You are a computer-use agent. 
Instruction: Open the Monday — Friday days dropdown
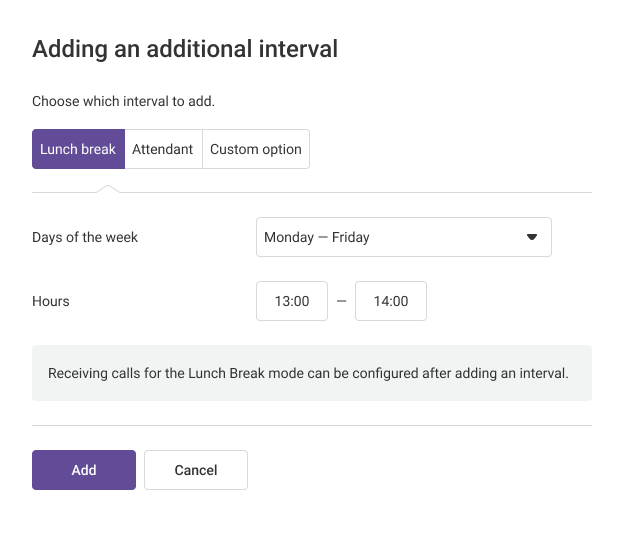(403, 237)
